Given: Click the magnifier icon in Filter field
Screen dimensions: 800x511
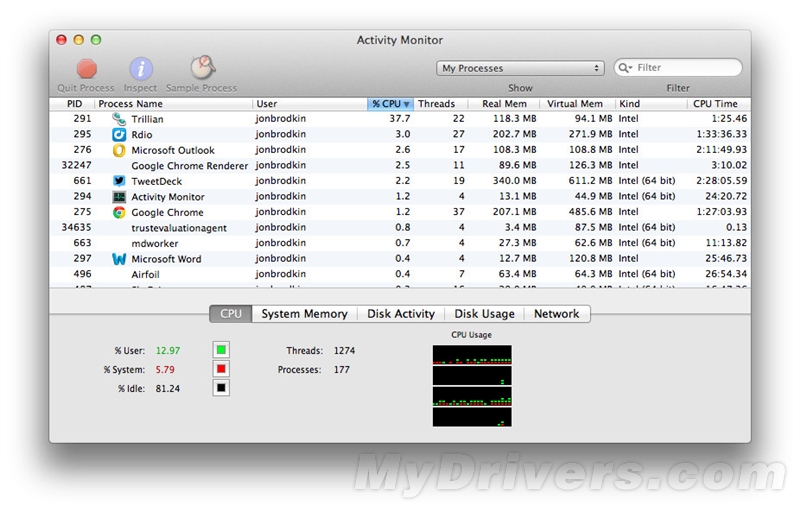Looking at the screenshot, I should coord(624,68).
